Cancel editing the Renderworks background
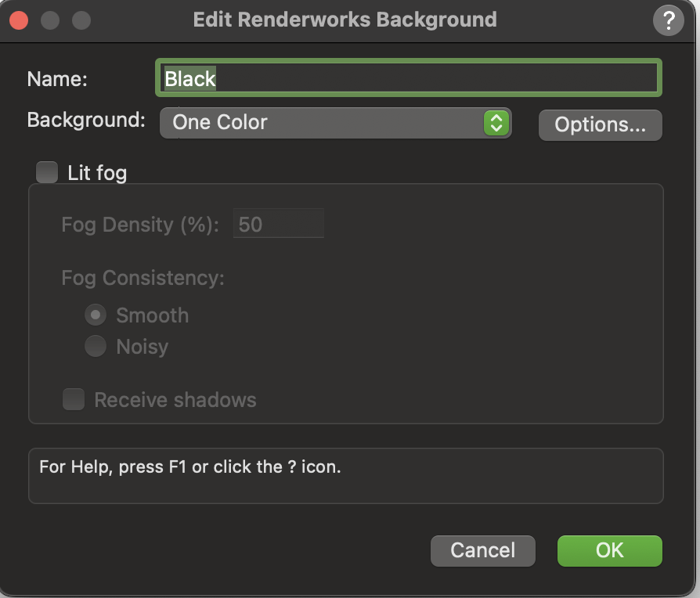Image resolution: width=700 pixels, height=598 pixels. [x=482, y=550]
